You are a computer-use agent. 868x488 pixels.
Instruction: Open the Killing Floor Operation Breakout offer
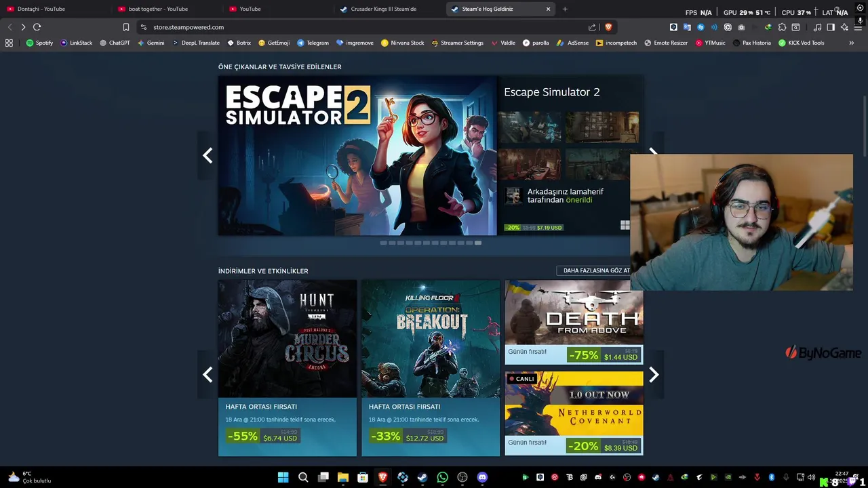pos(431,368)
